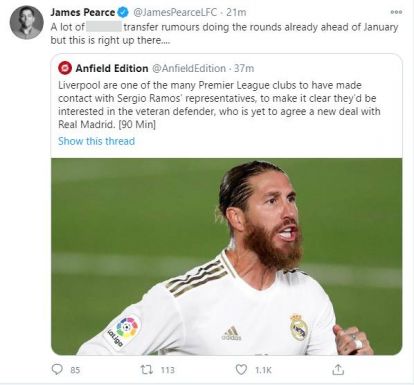Click the 85 replies count
Viewport: 414px width, 385px height.
[75, 370]
